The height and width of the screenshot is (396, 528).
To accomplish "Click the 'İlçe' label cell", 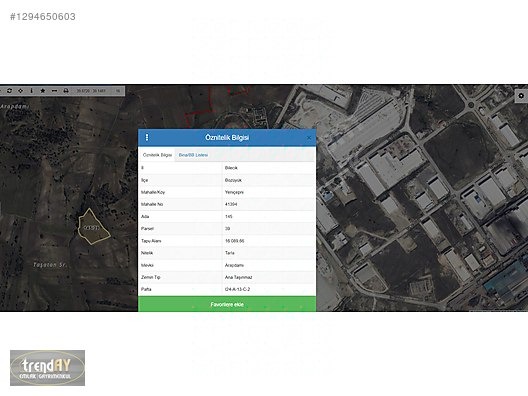I will [x=180, y=180].
